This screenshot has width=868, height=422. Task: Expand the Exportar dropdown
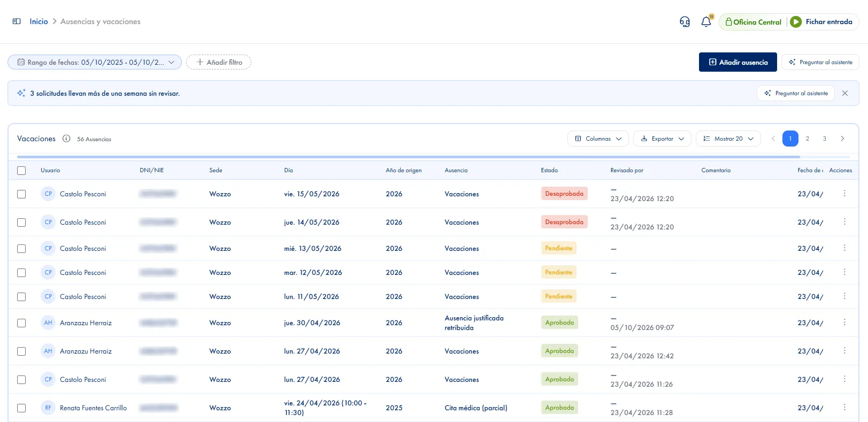tap(662, 139)
